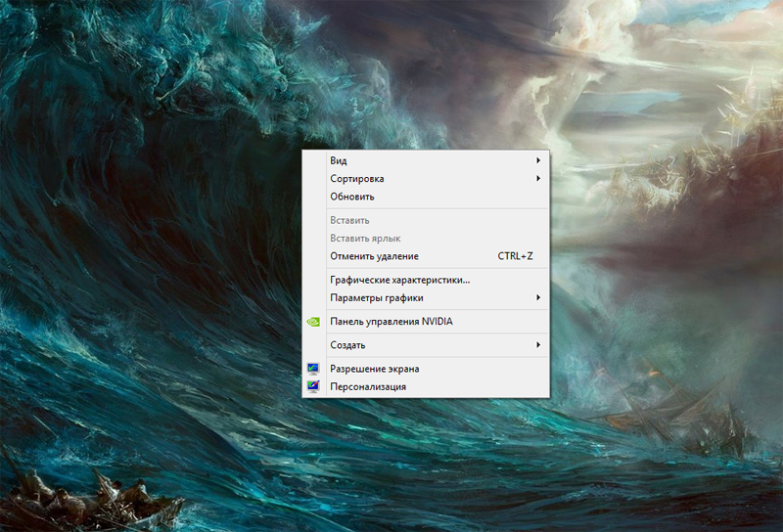Open the Вид submenu entry
Screen dimensions: 783x532
(x=426, y=160)
